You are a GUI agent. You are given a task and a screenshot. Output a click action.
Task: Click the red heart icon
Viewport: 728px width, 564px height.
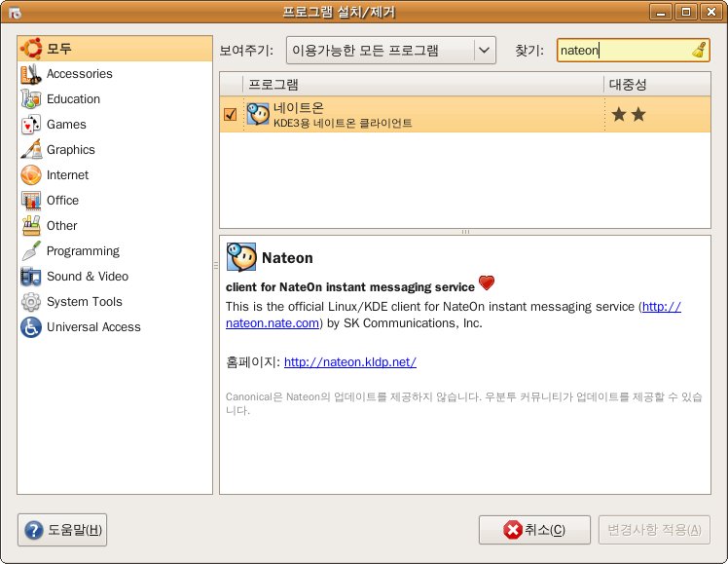[x=487, y=282]
